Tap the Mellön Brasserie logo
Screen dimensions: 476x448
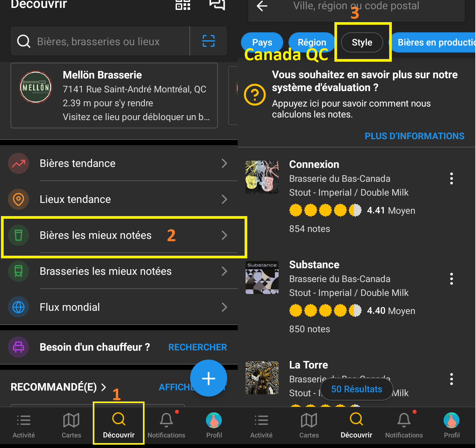click(36, 87)
